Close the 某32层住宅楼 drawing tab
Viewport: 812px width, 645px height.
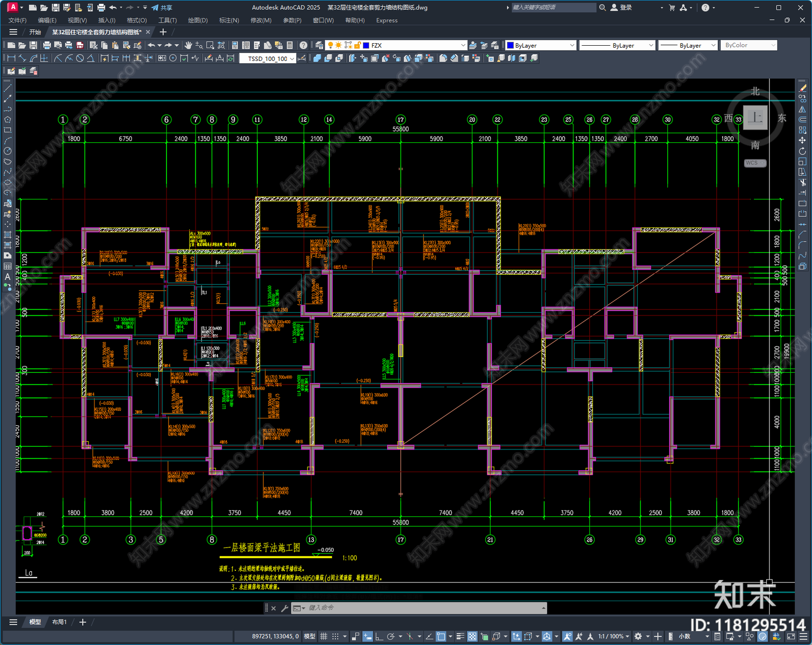coord(148,32)
